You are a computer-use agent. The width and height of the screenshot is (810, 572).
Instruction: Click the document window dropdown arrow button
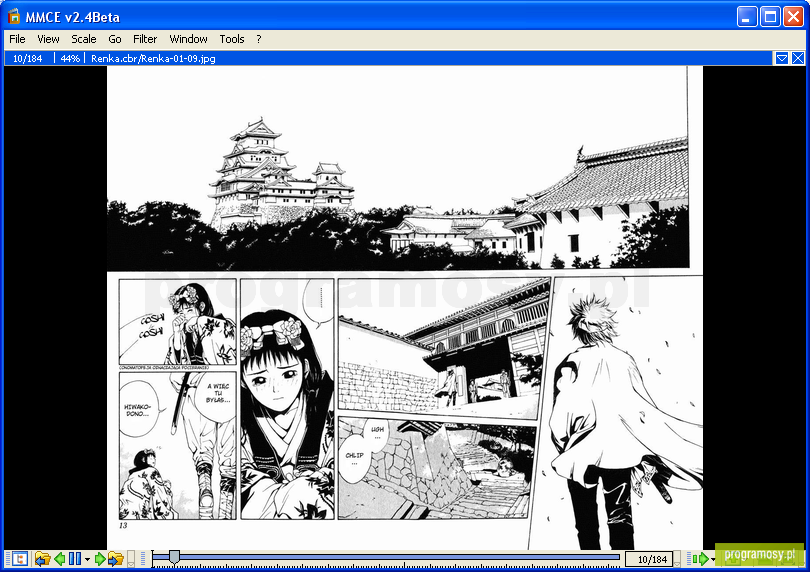pos(782,58)
